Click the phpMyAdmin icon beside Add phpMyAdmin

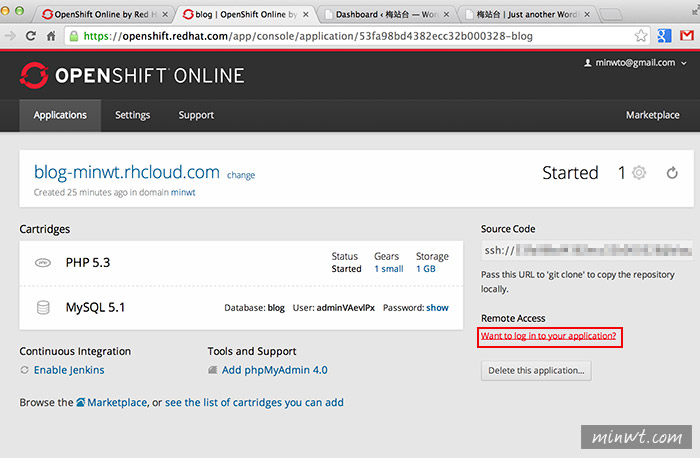pos(212,370)
